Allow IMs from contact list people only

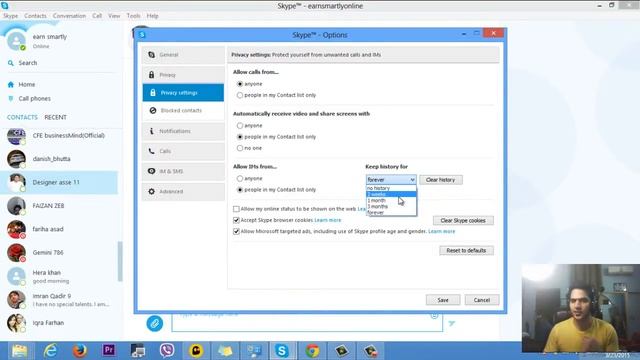click(240, 190)
